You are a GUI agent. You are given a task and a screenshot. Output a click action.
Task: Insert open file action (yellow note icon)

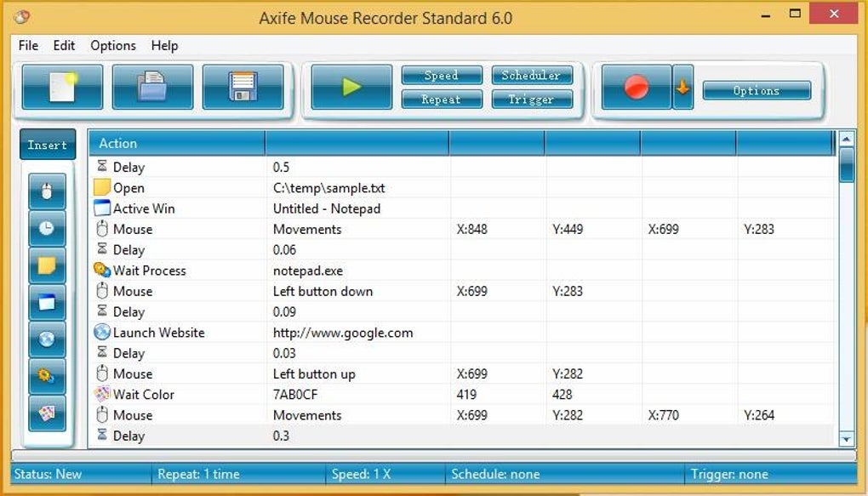point(47,265)
